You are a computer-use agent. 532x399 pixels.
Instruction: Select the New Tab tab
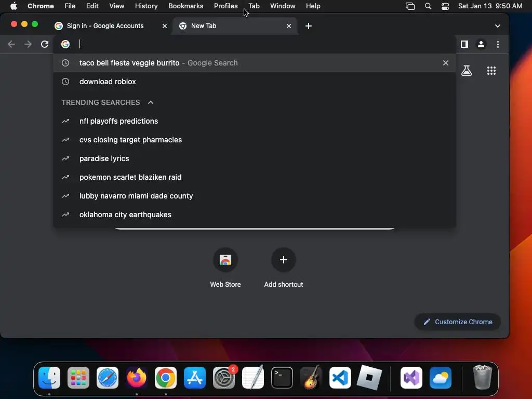235,26
